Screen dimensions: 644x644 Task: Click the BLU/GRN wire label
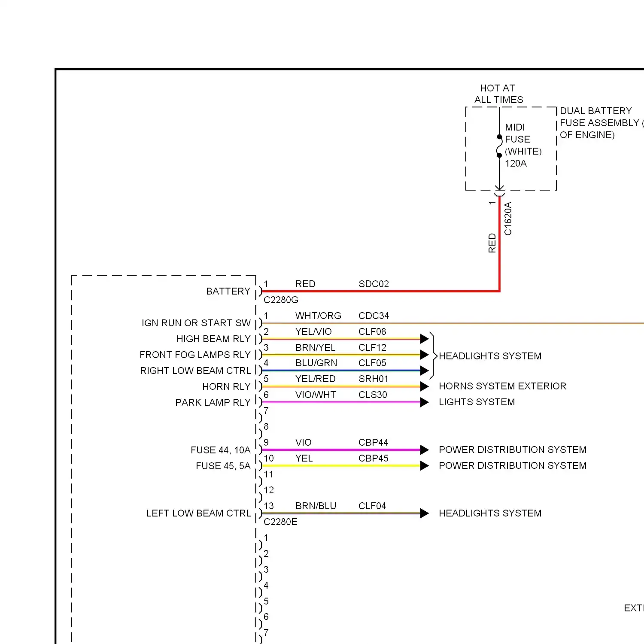(x=316, y=363)
